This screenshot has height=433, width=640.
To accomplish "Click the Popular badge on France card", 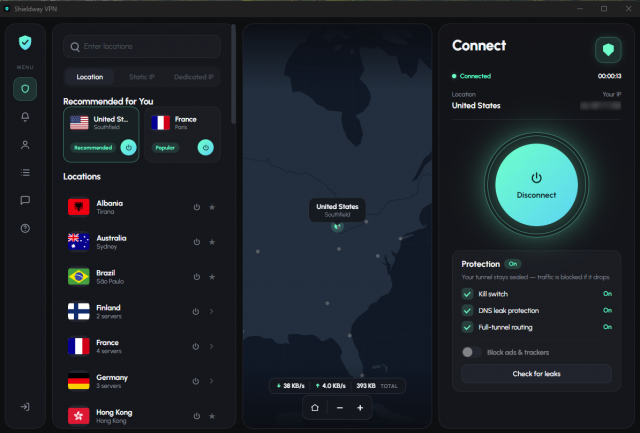I will (x=165, y=148).
